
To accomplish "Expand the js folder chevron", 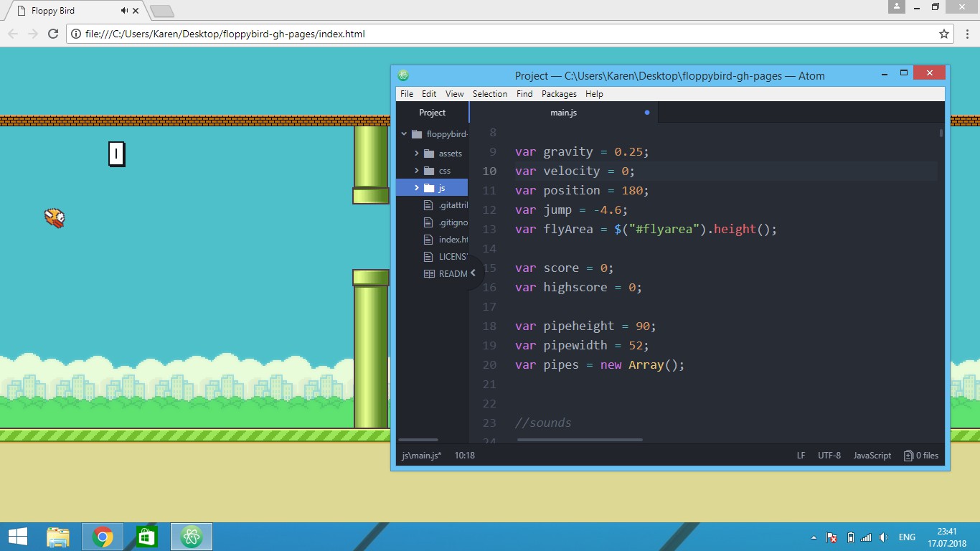I will (416, 188).
